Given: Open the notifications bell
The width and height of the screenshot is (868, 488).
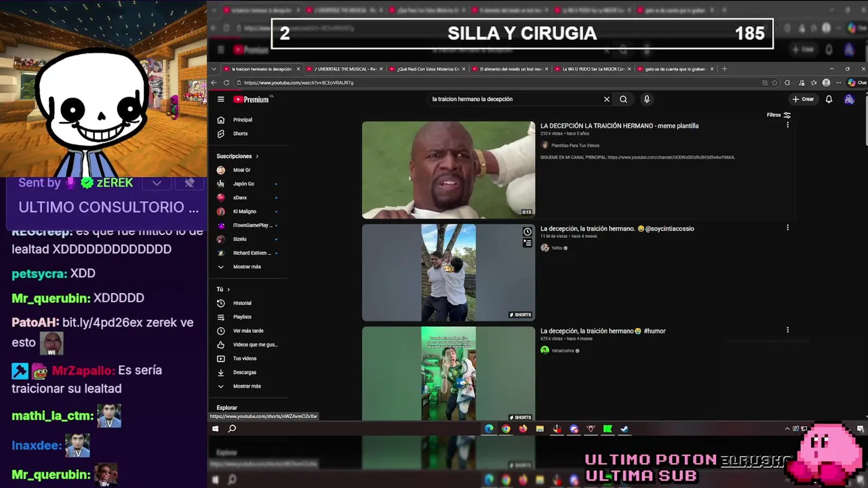Looking at the screenshot, I should (829, 99).
